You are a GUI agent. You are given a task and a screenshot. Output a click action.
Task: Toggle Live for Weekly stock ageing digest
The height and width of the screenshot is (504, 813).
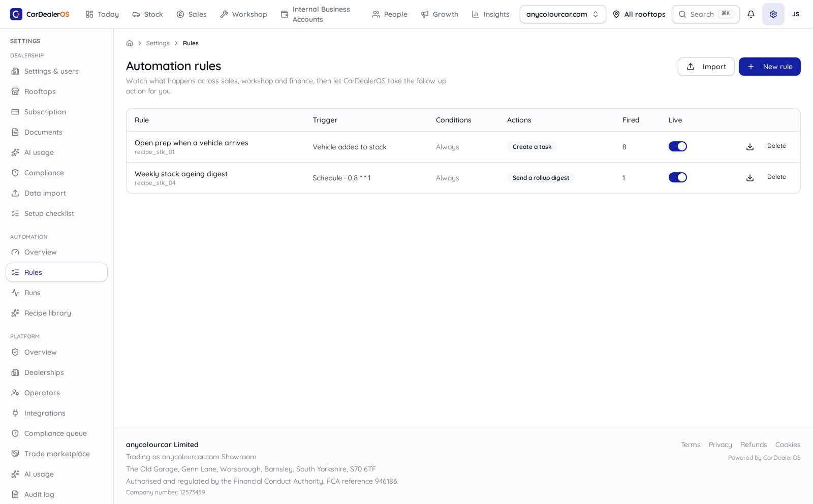(678, 177)
